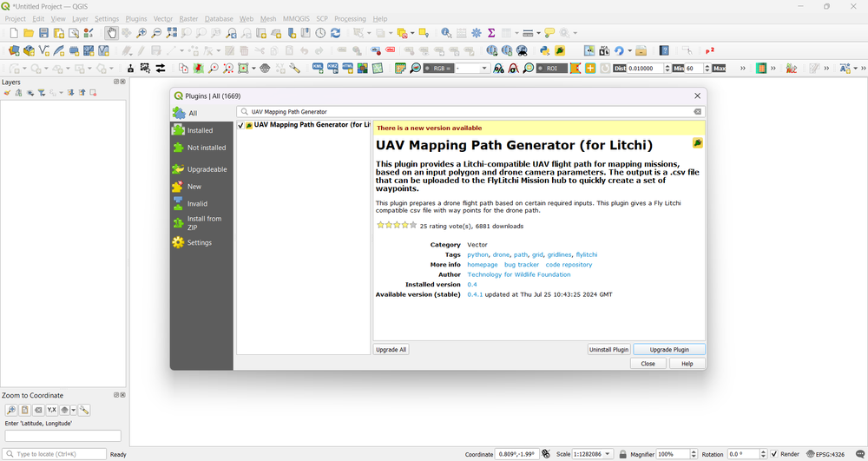Open Y,X coordinate order dropdown arrow

[x=73, y=410]
